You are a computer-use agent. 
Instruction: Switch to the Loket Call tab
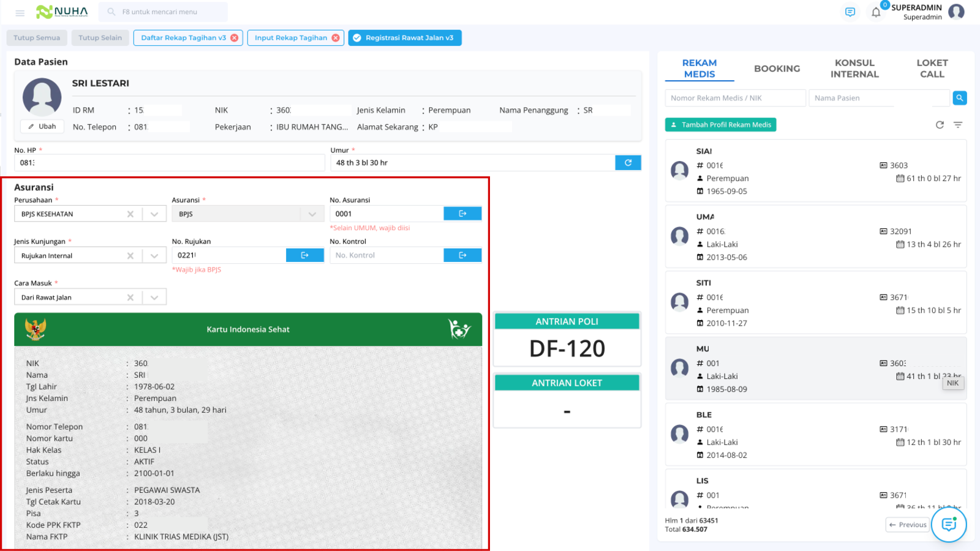[x=932, y=69]
